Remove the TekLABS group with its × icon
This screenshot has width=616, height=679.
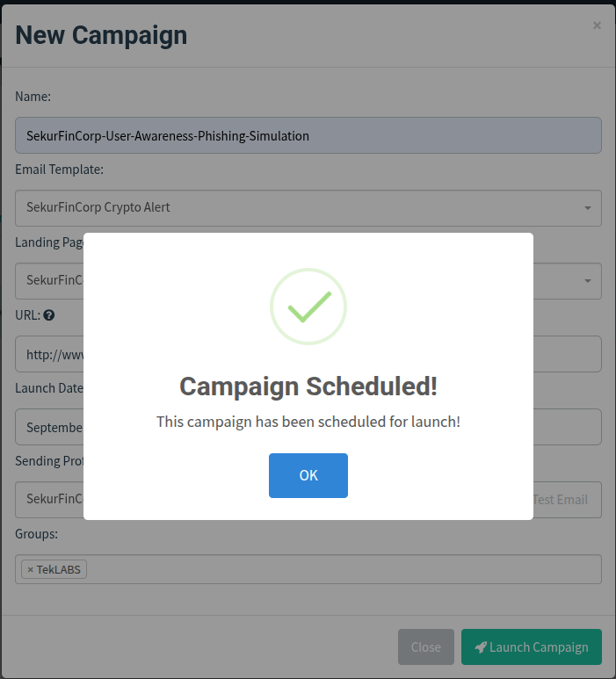point(30,570)
